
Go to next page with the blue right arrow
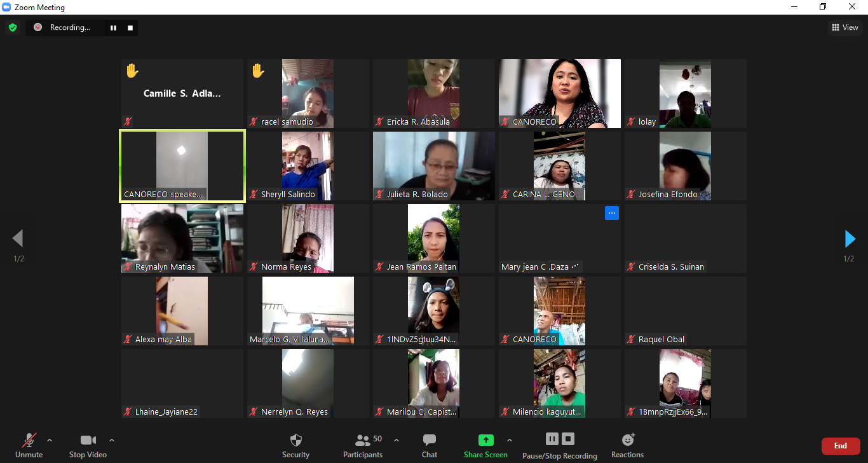coord(850,238)
